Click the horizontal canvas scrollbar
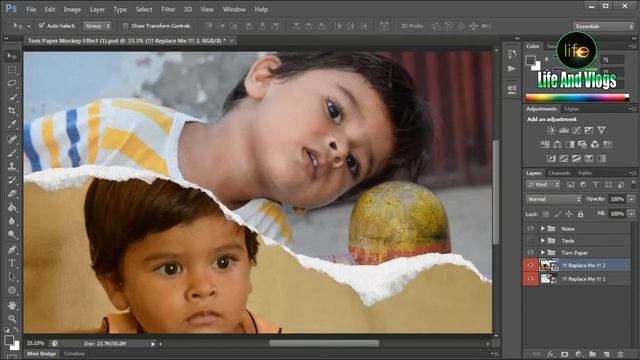Image resolution: width=640 pixels, height=360 pixels. click(324, 344)
